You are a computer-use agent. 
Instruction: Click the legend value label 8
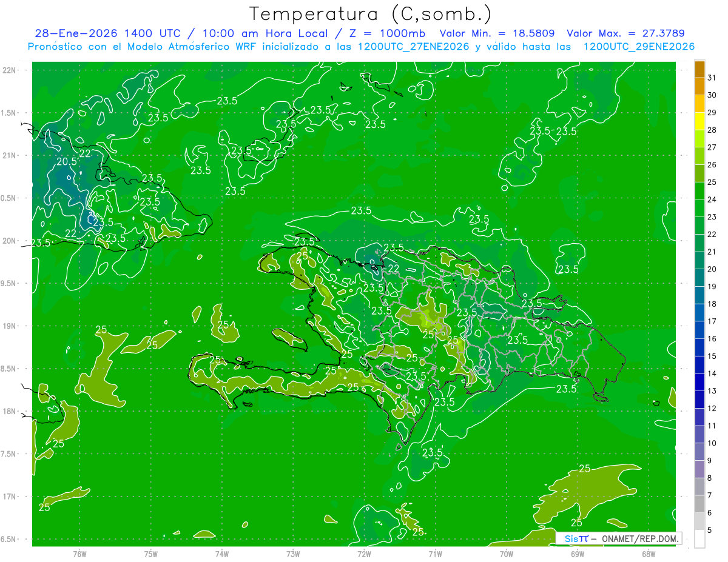click(x=710, y=478)
